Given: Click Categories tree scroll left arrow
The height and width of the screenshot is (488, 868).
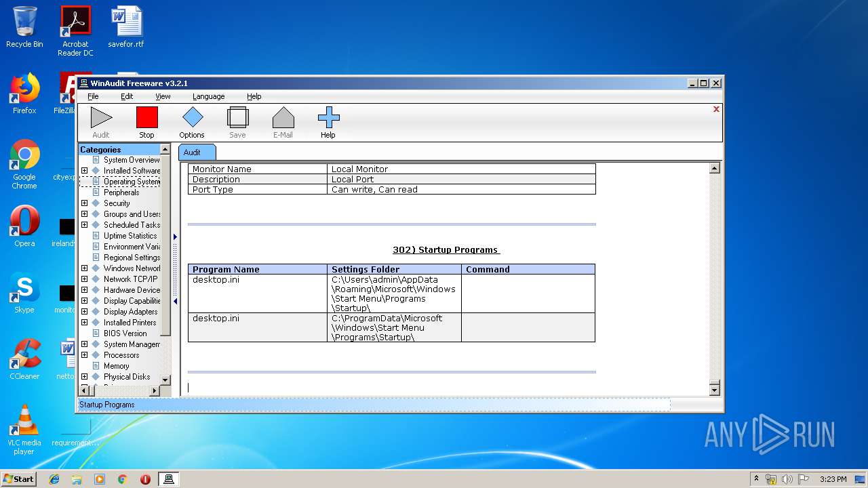Looking at the screenshot, I should pos(84,390).
